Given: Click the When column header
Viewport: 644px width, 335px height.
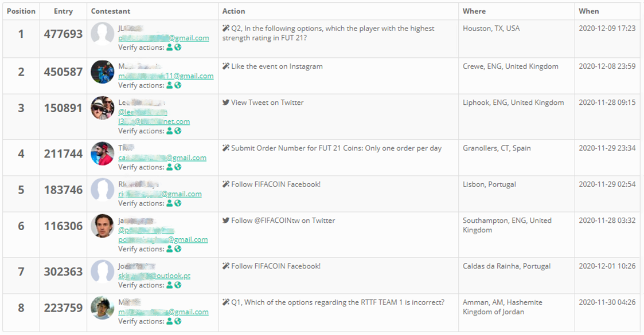Looking at the screenshot, I should [x=588, y=11].
